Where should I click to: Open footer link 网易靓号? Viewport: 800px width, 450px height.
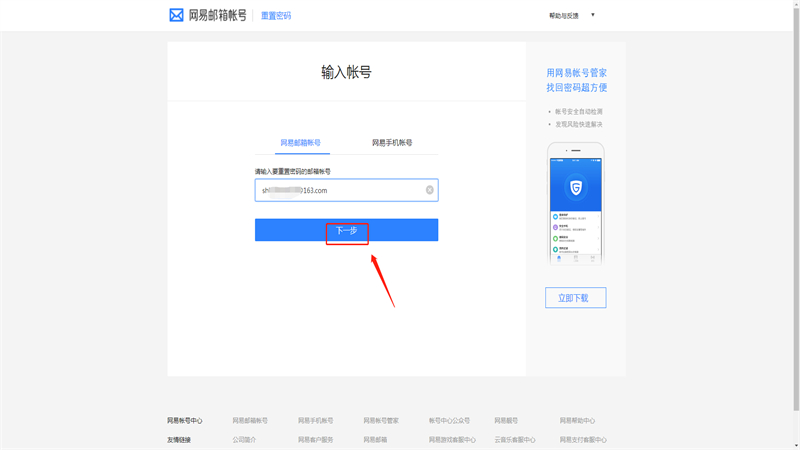click(x=506, y=420)
